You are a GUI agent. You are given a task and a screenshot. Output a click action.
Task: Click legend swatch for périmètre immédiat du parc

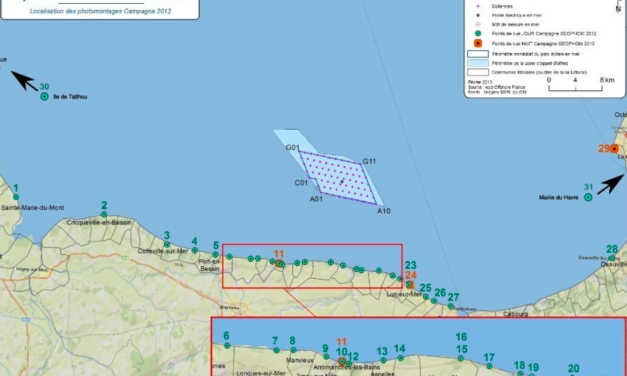pos(478,54)
